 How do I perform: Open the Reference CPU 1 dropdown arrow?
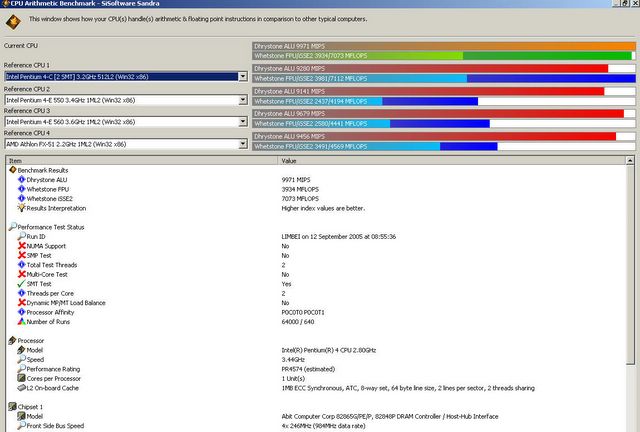coord(243,76)
